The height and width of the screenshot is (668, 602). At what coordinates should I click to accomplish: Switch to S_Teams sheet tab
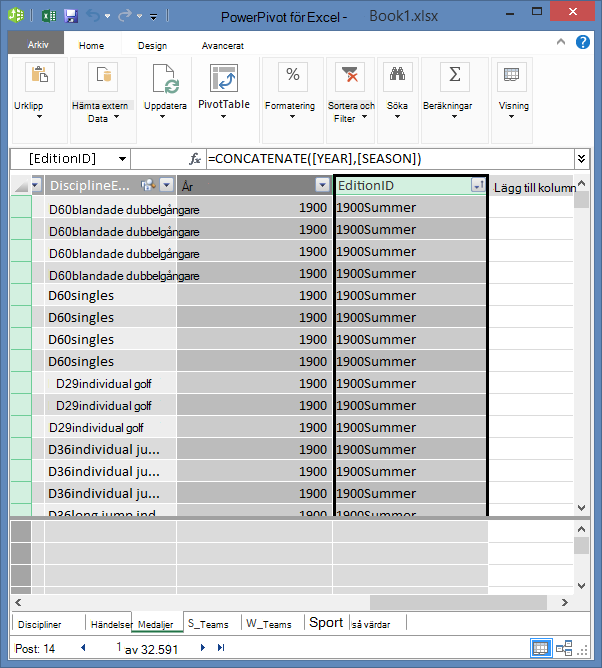click(208, 624)
